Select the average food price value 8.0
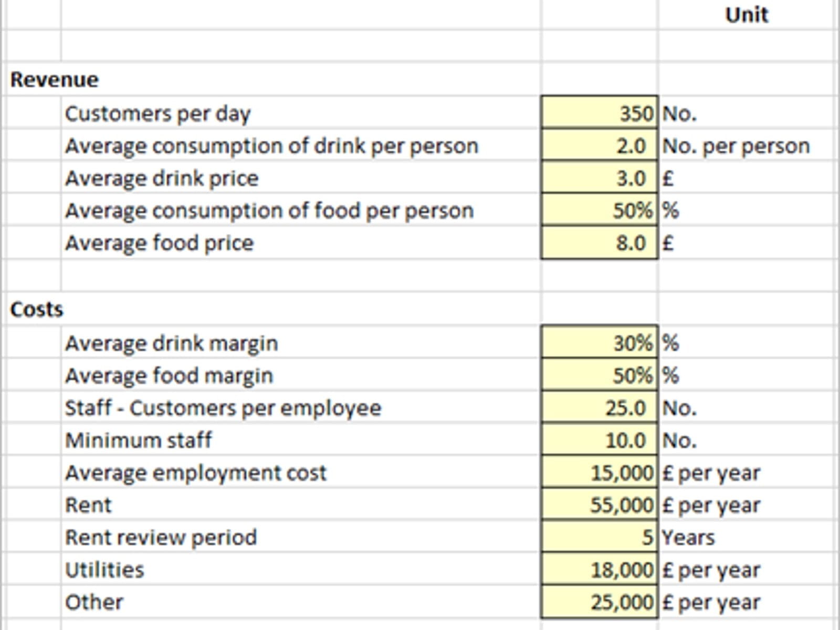 pyautogui.click(x=599, y=243)
